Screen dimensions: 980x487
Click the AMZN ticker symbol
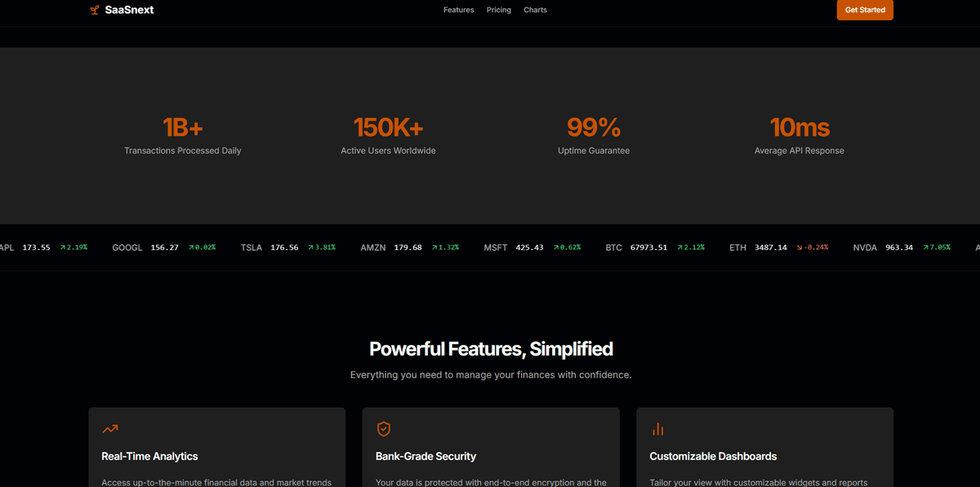pyautogui.click(x=373, y=248)
